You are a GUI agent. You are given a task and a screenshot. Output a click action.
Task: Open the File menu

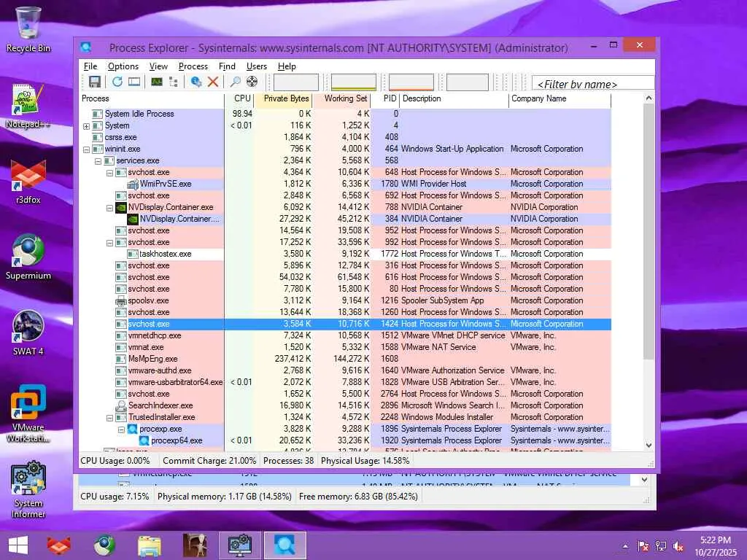click(90, 66)
